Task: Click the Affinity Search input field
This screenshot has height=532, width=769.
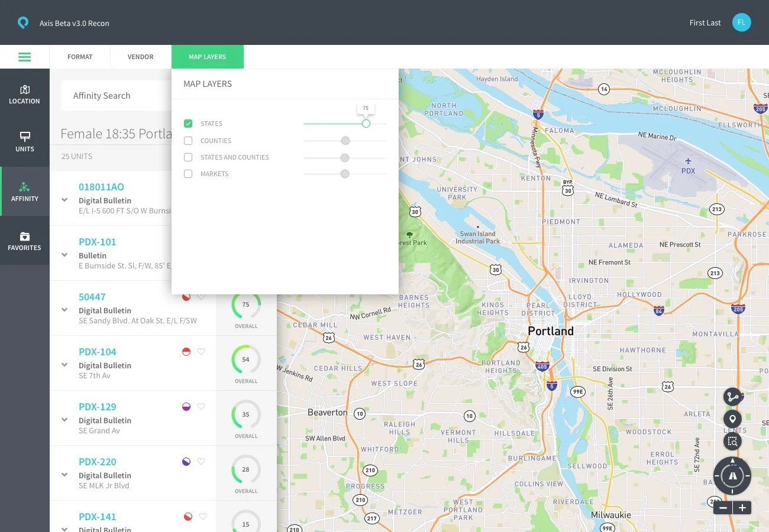Action: (117, 96)
